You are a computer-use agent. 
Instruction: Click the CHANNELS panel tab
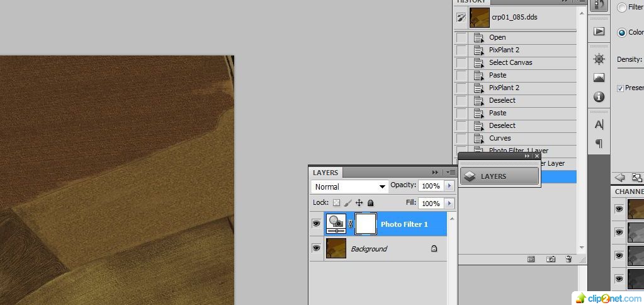coord(628,192)
